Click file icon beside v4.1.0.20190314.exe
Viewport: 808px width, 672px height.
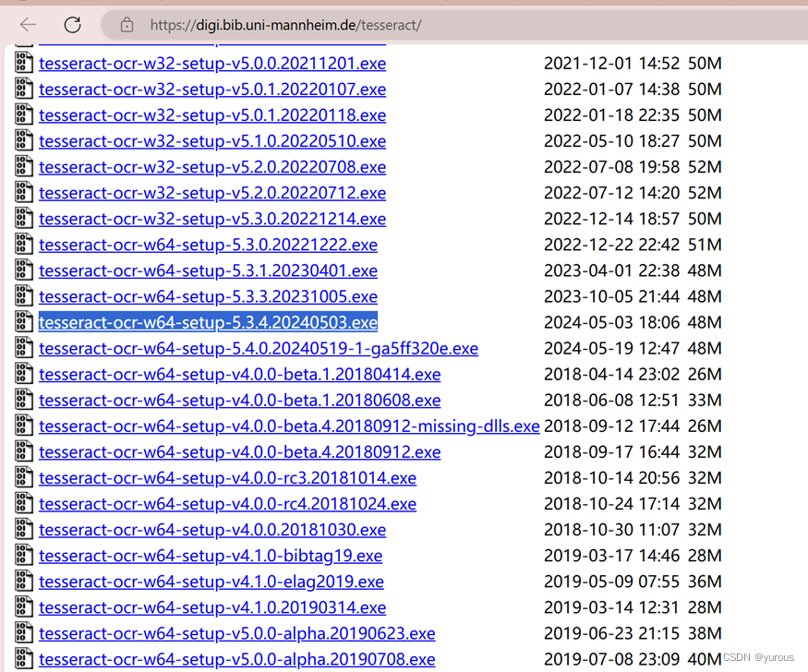click(x=24, y=607)
